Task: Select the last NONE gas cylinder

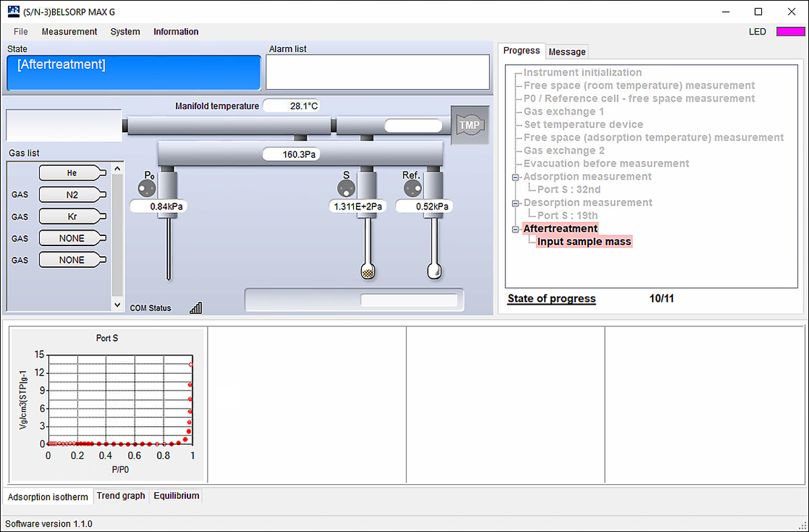Action: click(x=72, y=260)
